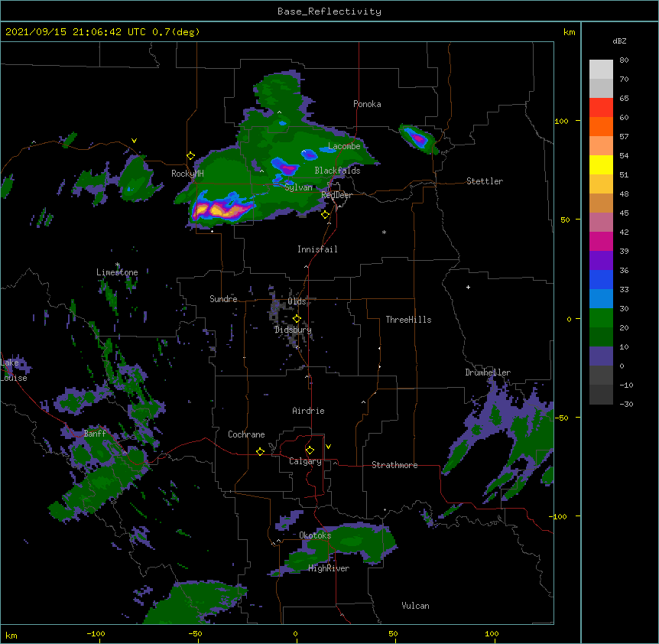
Task: Select the yellow diamond marker between Olds and Didsbury
Action: click(297, 318)
